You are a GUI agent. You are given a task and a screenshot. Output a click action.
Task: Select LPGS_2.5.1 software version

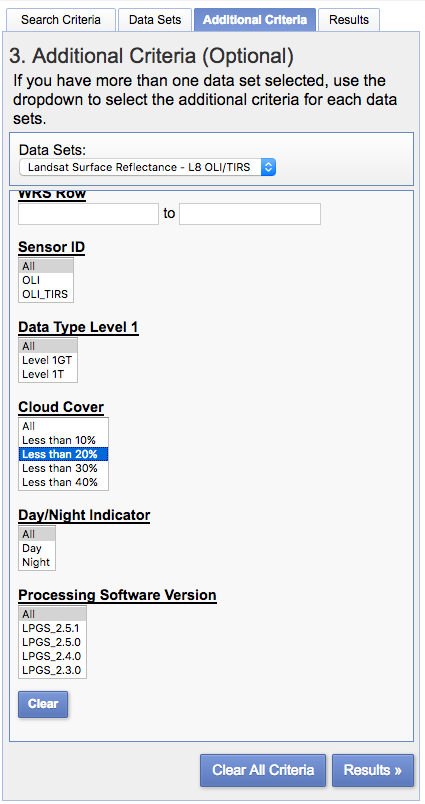[52, 628]
